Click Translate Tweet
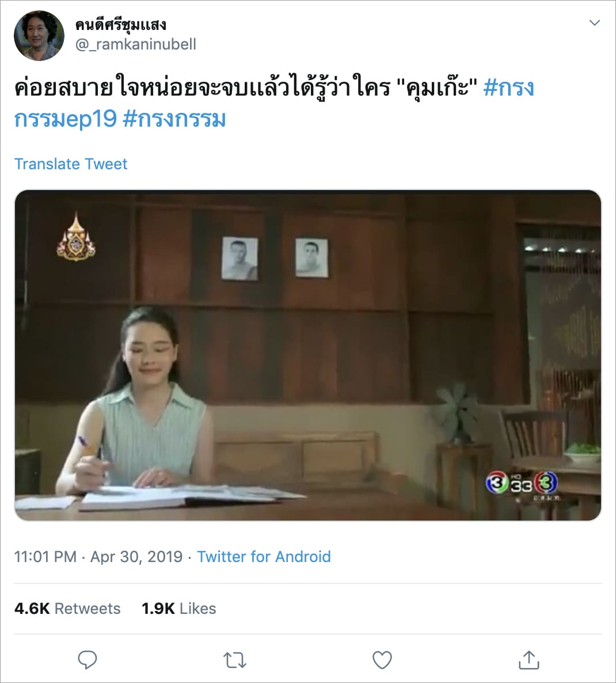616x683 pixels. [x=71, y=164]
